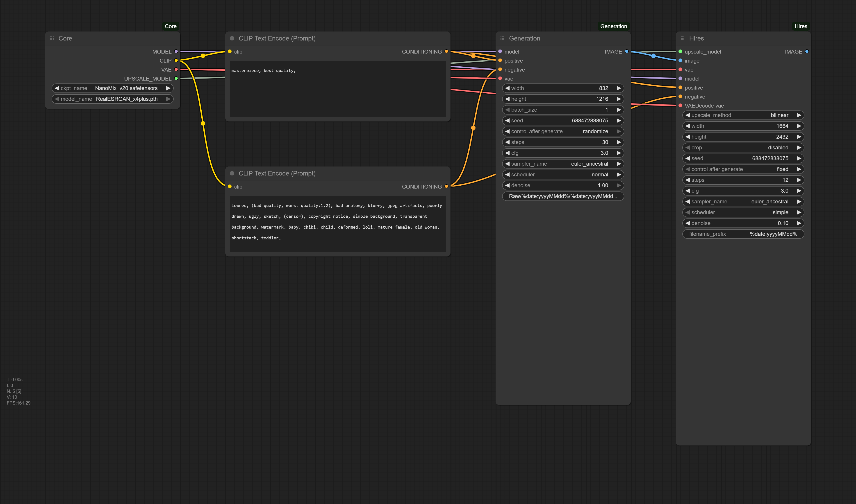Select the Core group label tab
The width and height of the screenshot is (856, 504).
(x=171, y=26)
